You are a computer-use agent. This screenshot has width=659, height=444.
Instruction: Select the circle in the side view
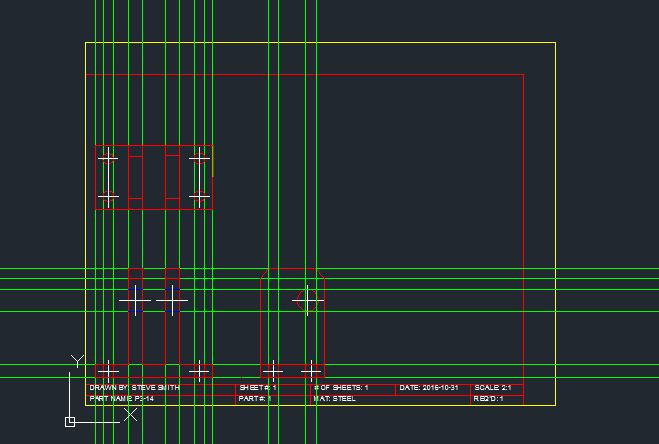coord(307,300)
